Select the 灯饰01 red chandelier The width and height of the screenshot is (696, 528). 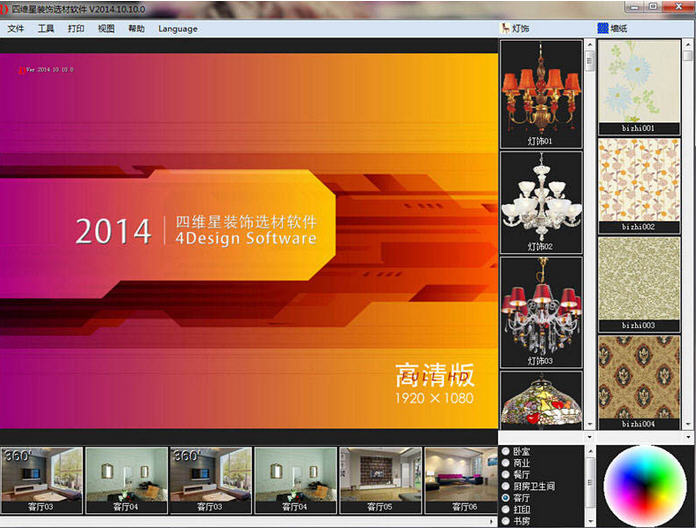[541, 94]
